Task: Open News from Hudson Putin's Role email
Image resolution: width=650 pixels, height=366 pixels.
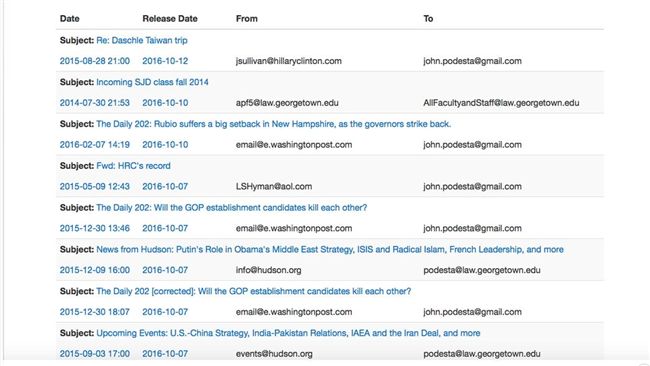Action: coord(330,250)
